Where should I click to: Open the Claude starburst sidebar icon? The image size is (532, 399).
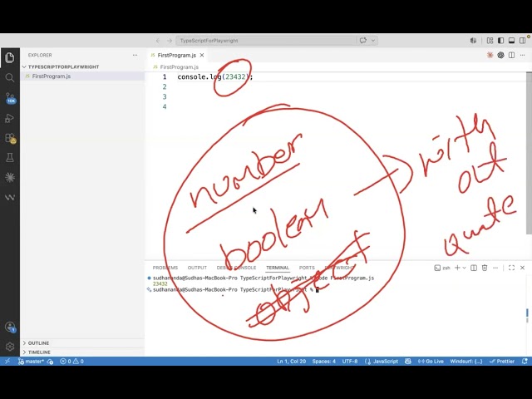pyautogui.click(x=9, y=177)
